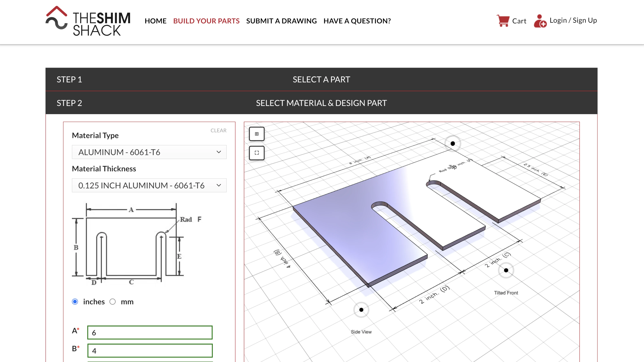Navigate to BUILD YOUR PARTS
The image size is (644, 362).
(x=206, y=21)
